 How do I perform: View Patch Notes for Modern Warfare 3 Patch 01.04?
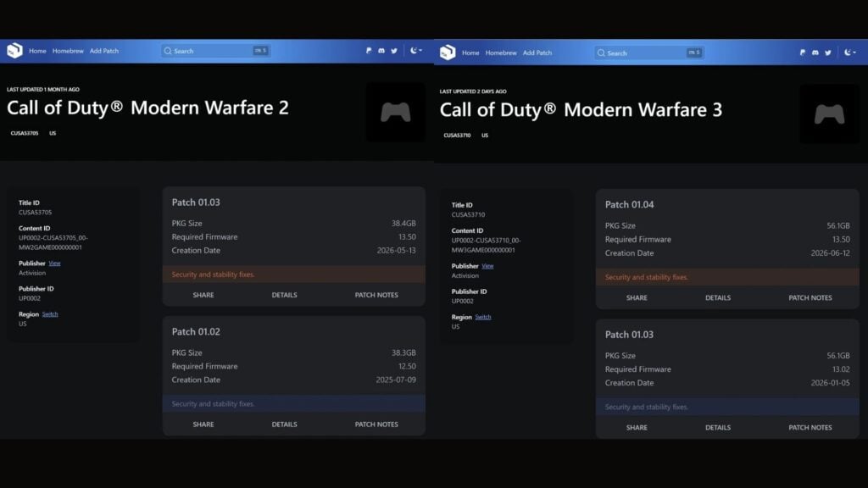click(x=810, y=297)
